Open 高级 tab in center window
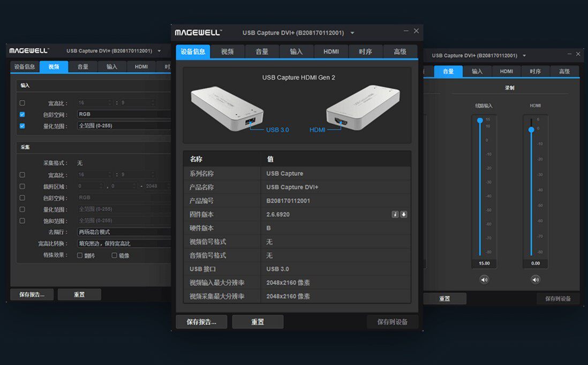The image size is (588, 365). 400,52
